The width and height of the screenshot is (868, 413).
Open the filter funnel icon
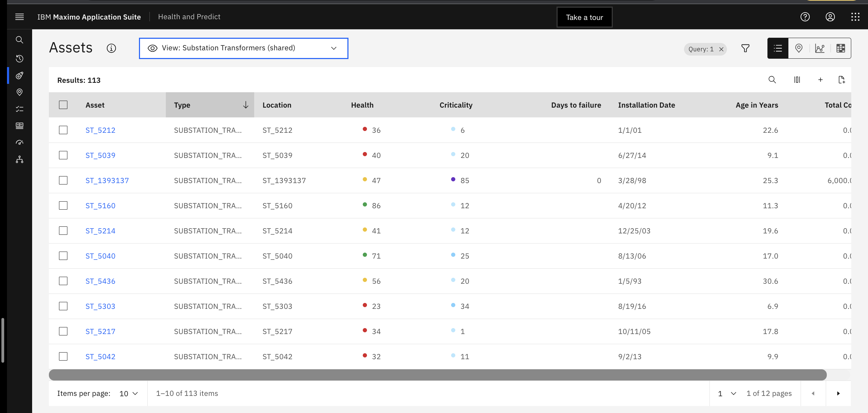pos(745,48)
